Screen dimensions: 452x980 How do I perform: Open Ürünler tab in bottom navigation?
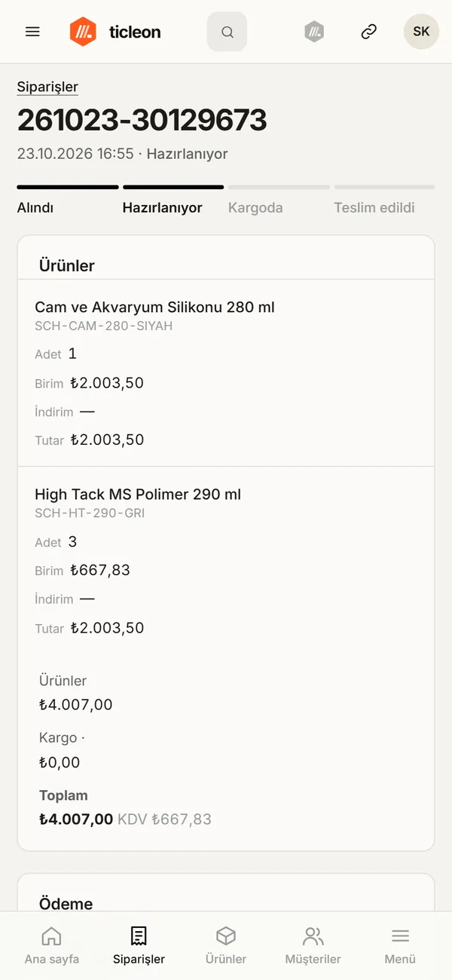[226, 945]
